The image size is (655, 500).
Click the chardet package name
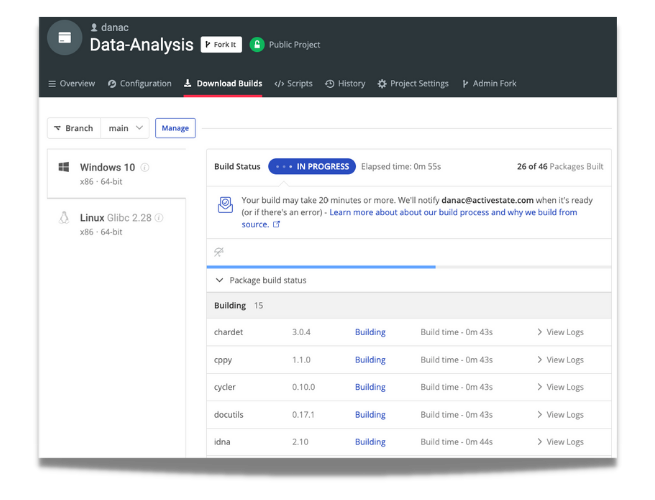(228, 332)
